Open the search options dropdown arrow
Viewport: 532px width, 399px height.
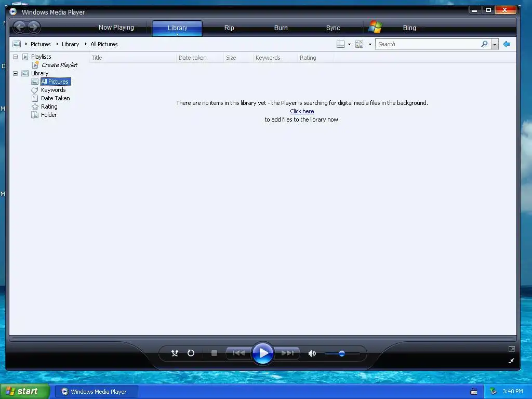click(495, 45)
